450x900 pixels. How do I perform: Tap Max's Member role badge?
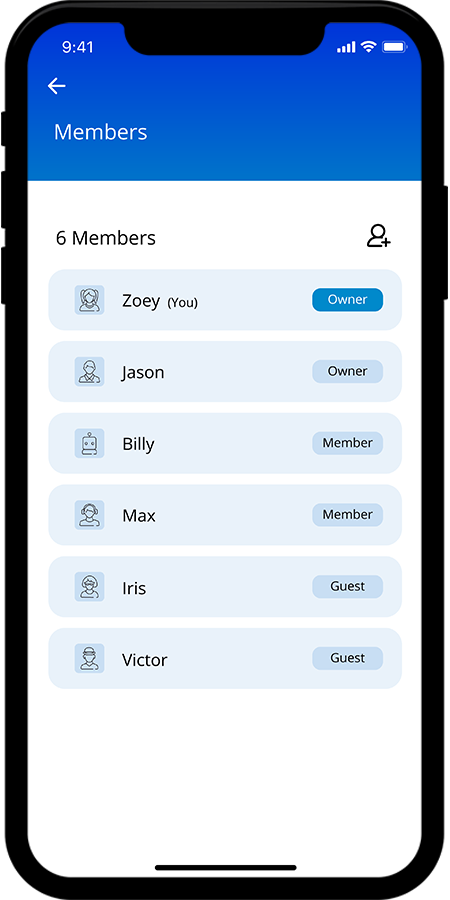tap(347, 515)
